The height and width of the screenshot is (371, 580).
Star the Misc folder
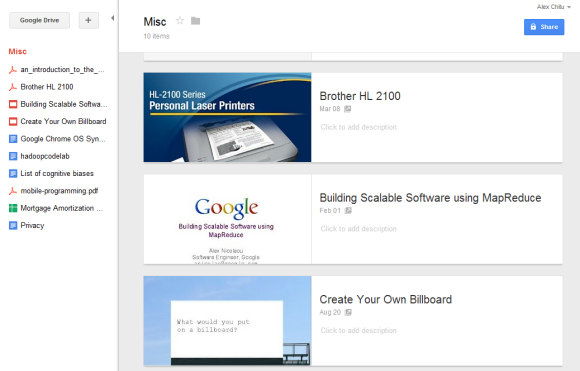(x=180, y=21)
